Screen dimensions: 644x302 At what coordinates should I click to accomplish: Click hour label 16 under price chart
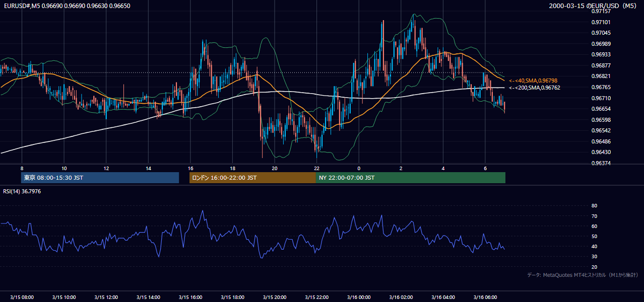(190, 168)
